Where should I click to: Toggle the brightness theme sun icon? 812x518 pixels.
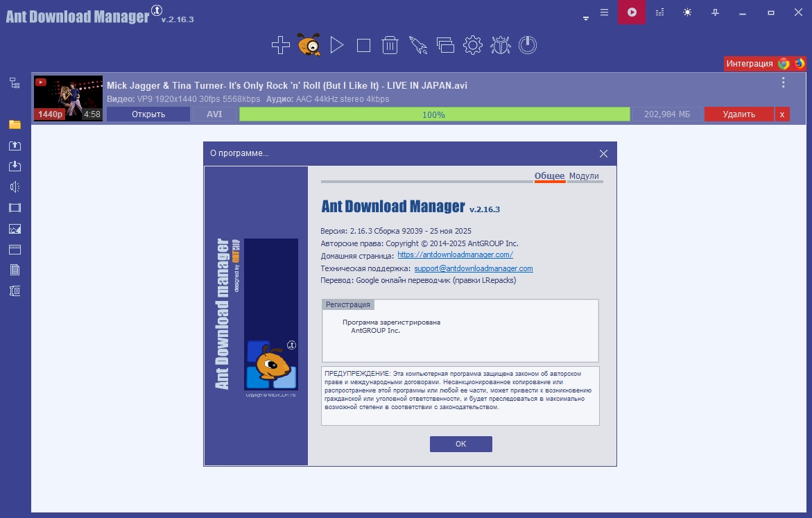[687, 12]
